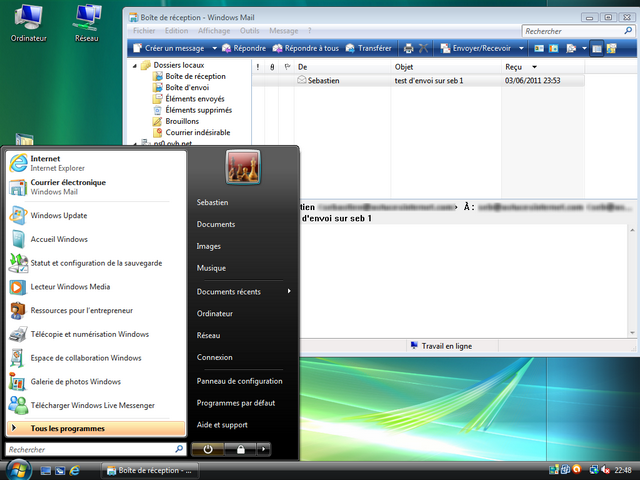Collapse the Dossiers locaux tree

tap(135, 65)
